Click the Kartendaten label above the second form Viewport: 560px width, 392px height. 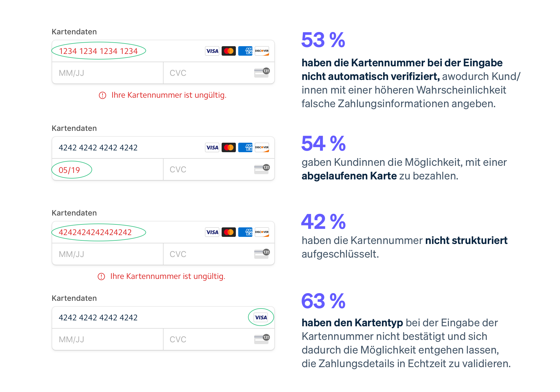pyautogui.click(x=74, y=128)
